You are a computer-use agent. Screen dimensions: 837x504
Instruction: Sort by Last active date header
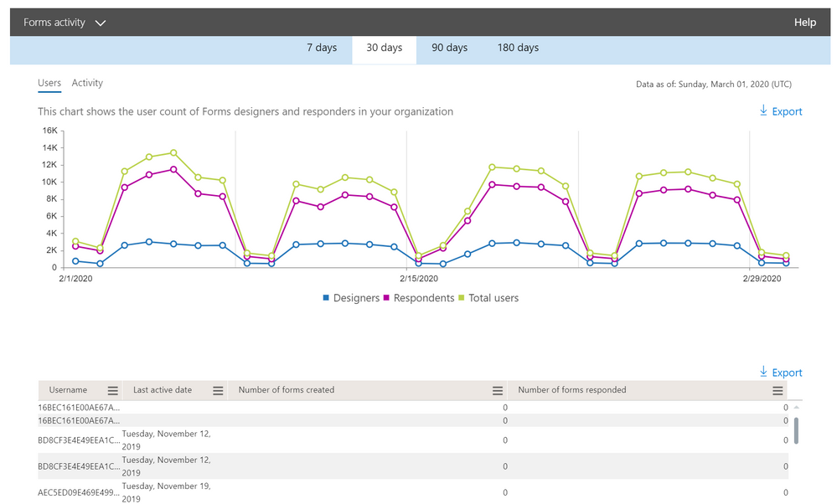coord(163,390)
